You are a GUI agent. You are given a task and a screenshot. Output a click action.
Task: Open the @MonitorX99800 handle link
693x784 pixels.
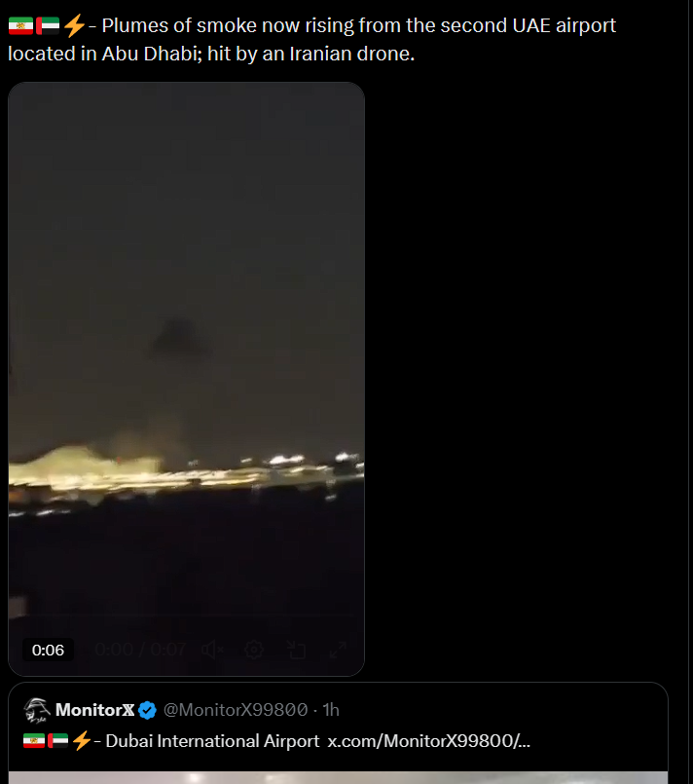pos(235,709)
